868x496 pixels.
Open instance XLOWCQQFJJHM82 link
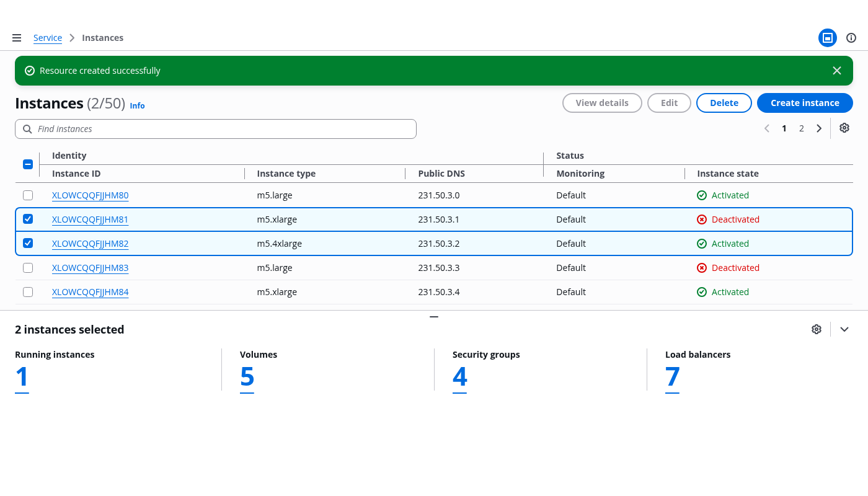pyautogui.click(x=91, y=244)
